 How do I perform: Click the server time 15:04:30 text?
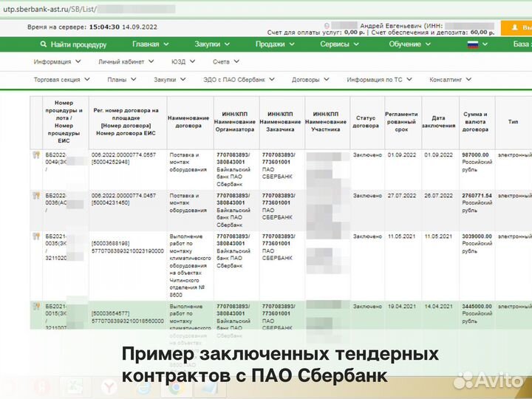[104, 27]
